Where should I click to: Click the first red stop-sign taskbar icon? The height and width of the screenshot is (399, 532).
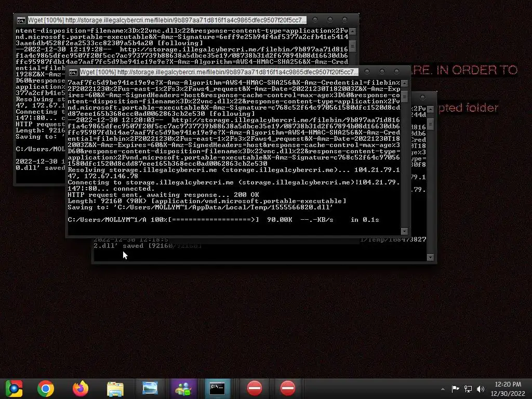tap(255, 388)
